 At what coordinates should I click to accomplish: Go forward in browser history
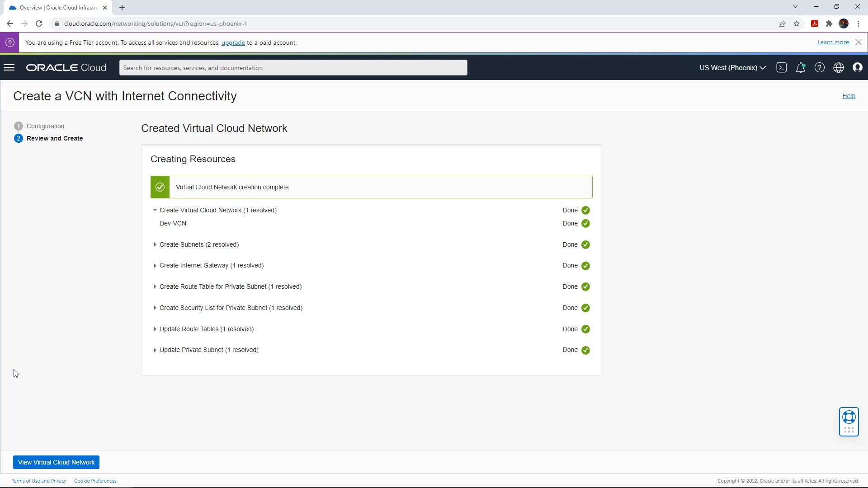point(24,23)
